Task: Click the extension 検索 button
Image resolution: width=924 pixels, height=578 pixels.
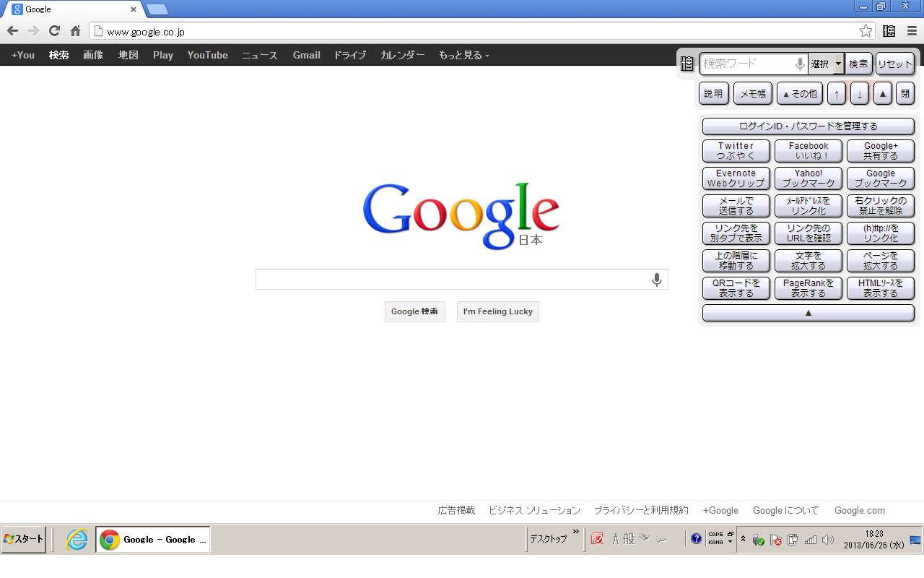Action: (x=859, y=64)
